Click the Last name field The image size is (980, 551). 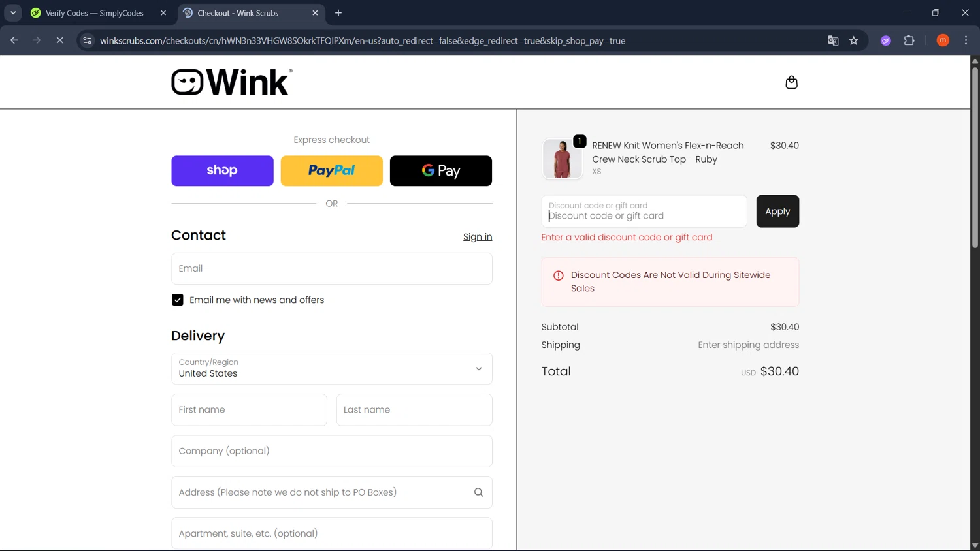[x=414, y=410]
